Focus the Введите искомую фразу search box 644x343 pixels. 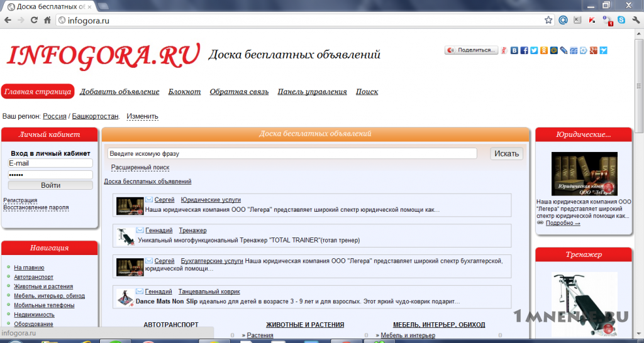pos(292,154)
